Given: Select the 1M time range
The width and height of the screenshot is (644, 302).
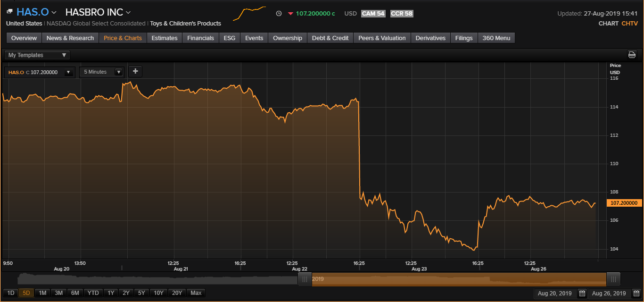Looking at the screenshot, I should (x=42, y=293).
